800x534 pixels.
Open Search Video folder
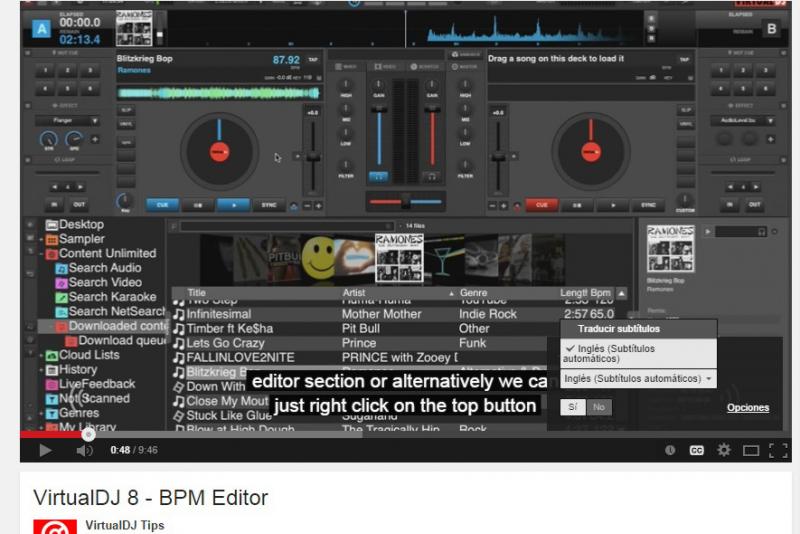coord(98,282)
